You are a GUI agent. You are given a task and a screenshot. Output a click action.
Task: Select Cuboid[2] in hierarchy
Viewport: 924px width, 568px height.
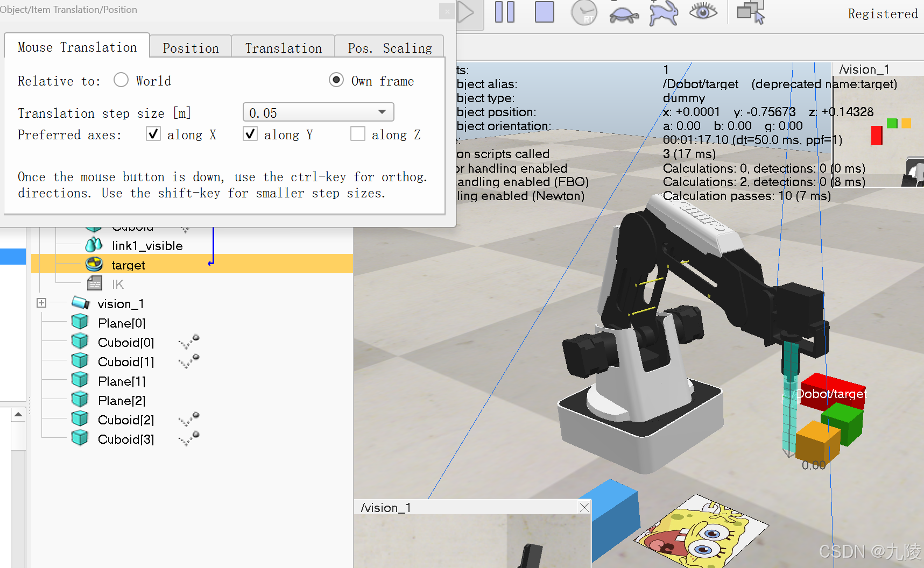126,420
